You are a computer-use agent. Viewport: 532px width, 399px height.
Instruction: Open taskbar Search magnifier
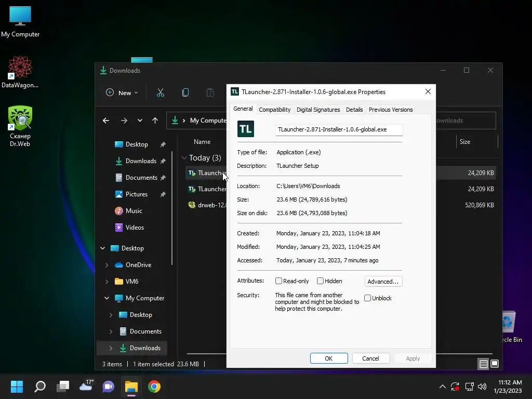point(40,387)
